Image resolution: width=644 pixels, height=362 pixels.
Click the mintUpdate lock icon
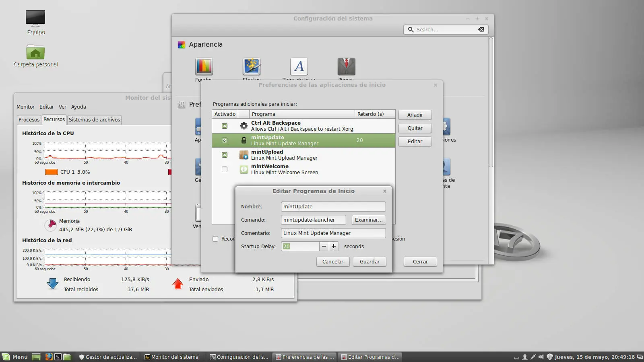[244, 140]
